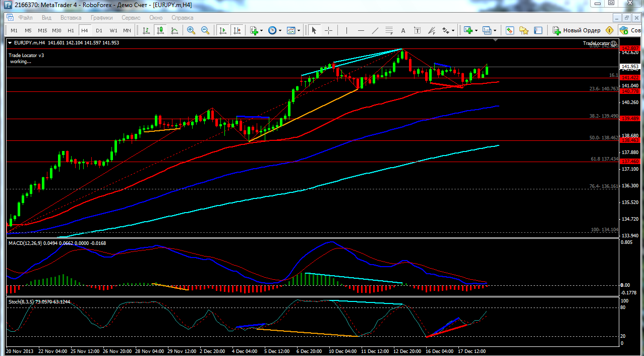The height and width of the screenshot is (356, 644).
Task: Select the M15 timeframe button
Action: coord(42,30)
